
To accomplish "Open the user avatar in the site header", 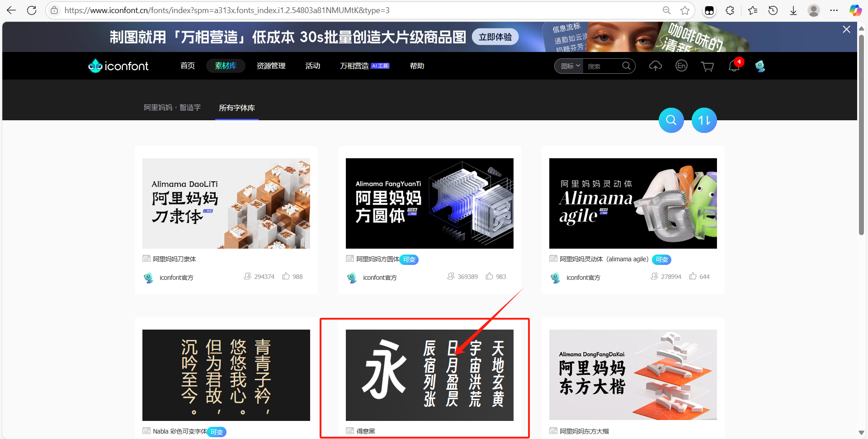I will coord(760,66).
